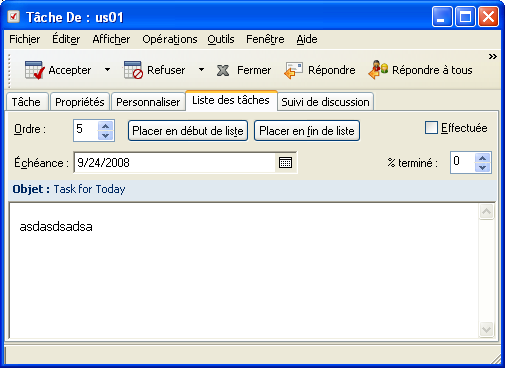Click the % terminé value field

point(463,162)
